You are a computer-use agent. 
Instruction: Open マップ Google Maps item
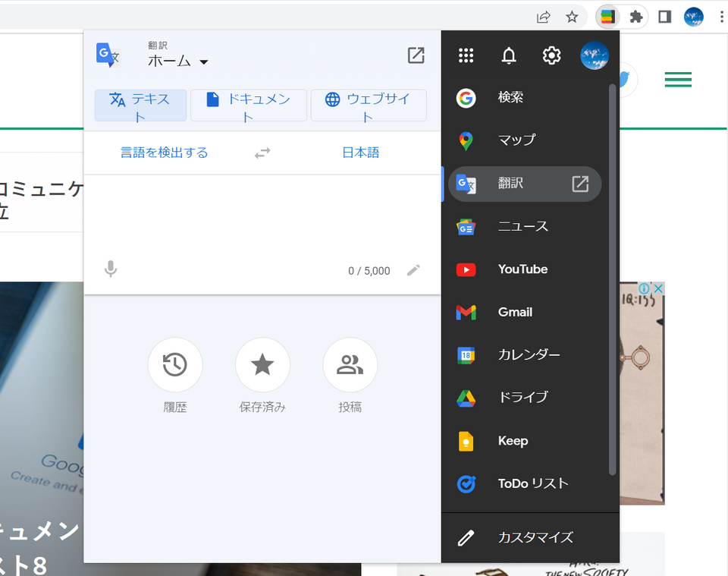525,140
